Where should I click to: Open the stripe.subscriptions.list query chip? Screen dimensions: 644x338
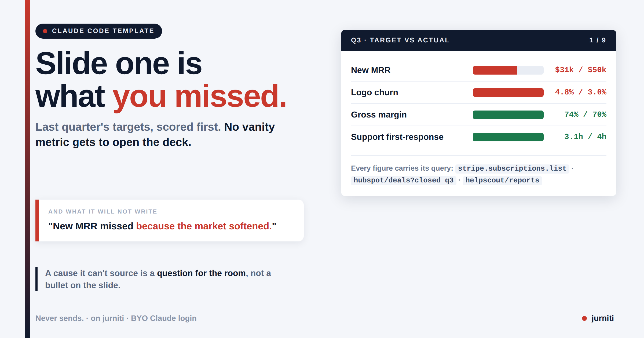[512, 168]
